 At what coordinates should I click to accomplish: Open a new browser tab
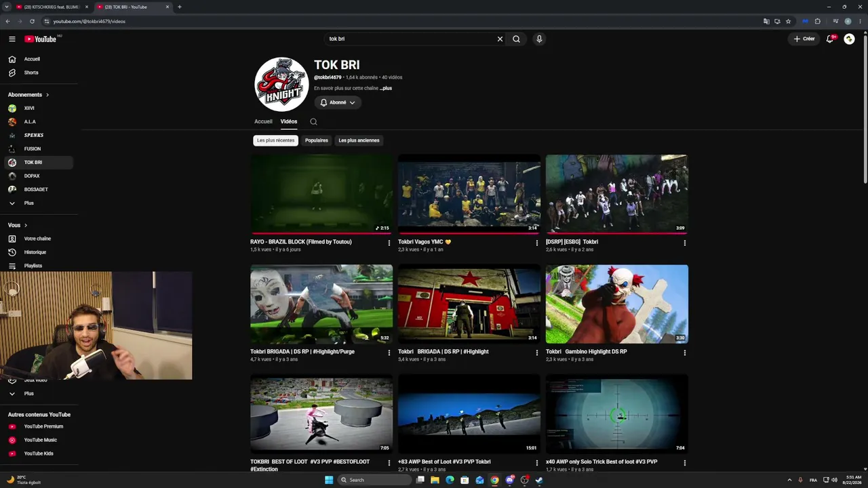pyautogui.click(x=179, y=7)
